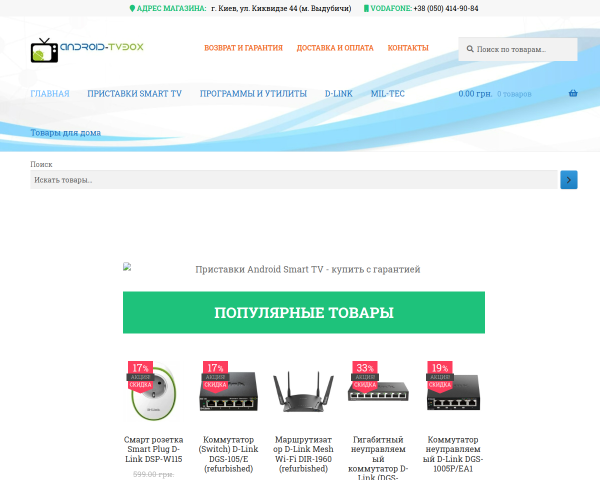Click the green location pin icon
600x480 pixels.
[x=132, y=8]
